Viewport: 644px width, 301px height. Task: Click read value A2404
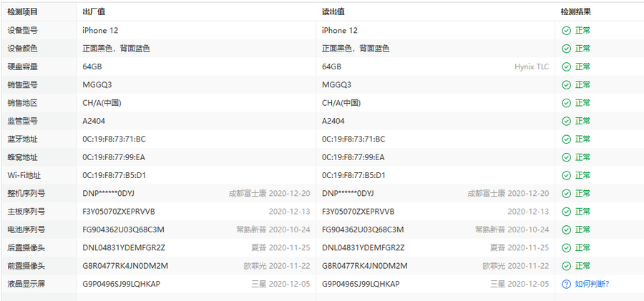333,121
